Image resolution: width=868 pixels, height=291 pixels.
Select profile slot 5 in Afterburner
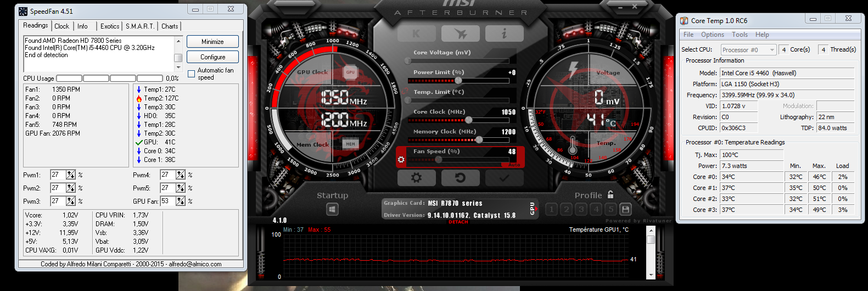611,209
